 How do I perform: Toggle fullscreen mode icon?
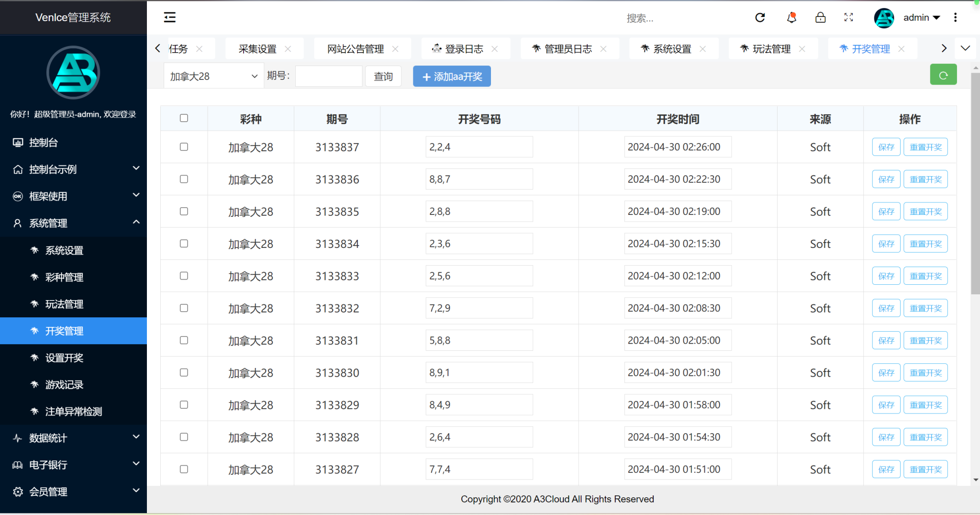[x=848, y=18]
